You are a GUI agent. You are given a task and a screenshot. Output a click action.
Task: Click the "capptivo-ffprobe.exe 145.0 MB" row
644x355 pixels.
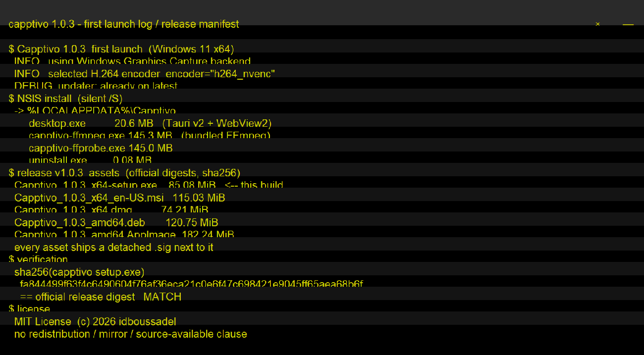pos(101,148)
